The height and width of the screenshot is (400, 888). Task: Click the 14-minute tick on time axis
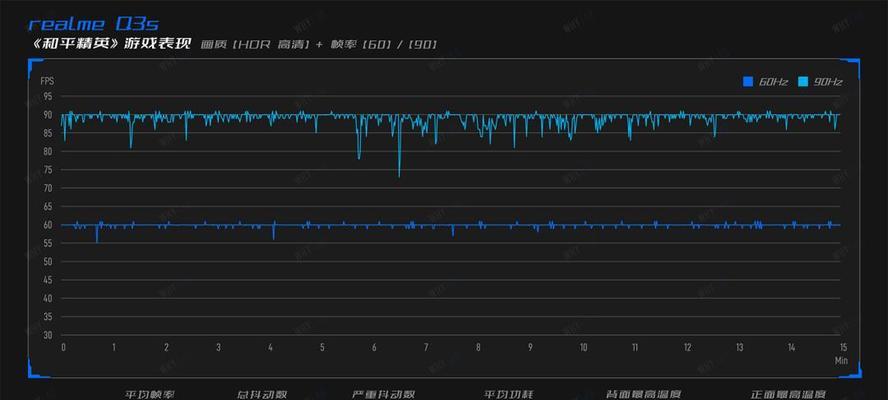pyautogui.click(x=792, y=348)
